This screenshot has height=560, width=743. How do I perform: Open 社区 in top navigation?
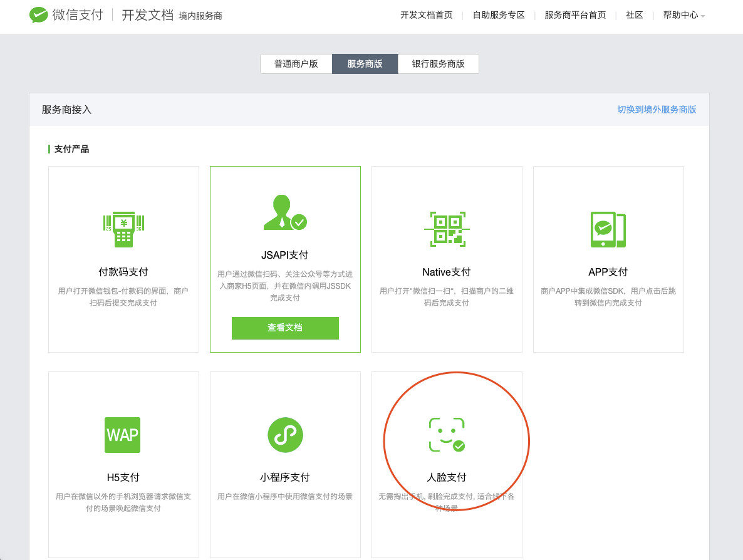(635, 15)
